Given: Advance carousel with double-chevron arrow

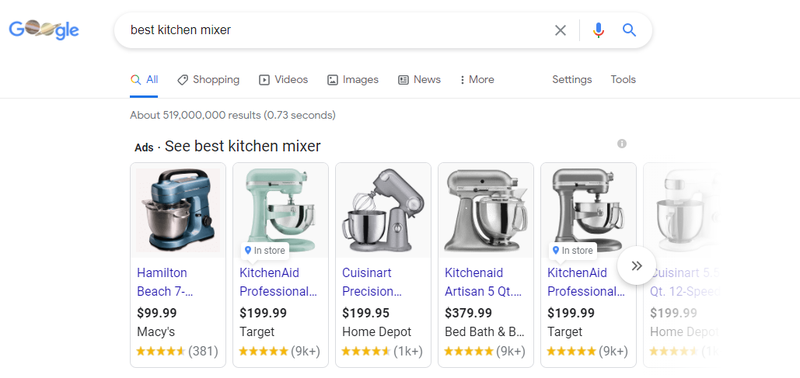Looking at the screenshot, I should point(636,266).
